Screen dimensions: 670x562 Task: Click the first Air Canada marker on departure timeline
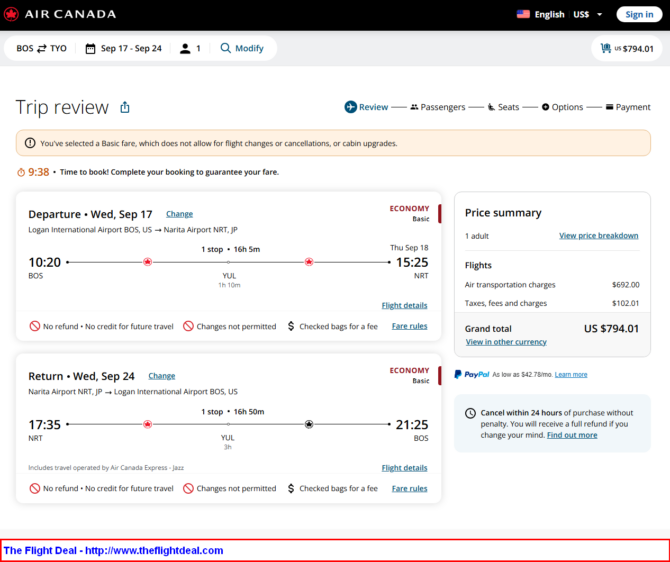point(147,262)
